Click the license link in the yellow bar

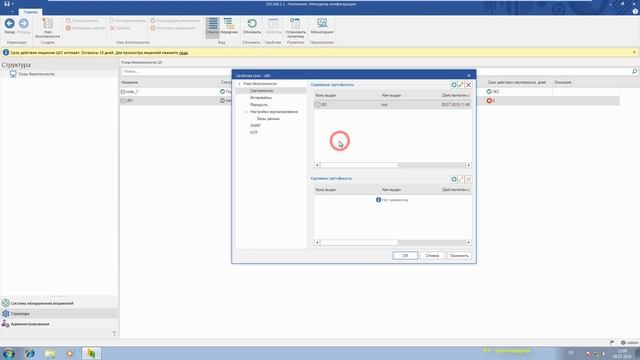coord(184,53)
